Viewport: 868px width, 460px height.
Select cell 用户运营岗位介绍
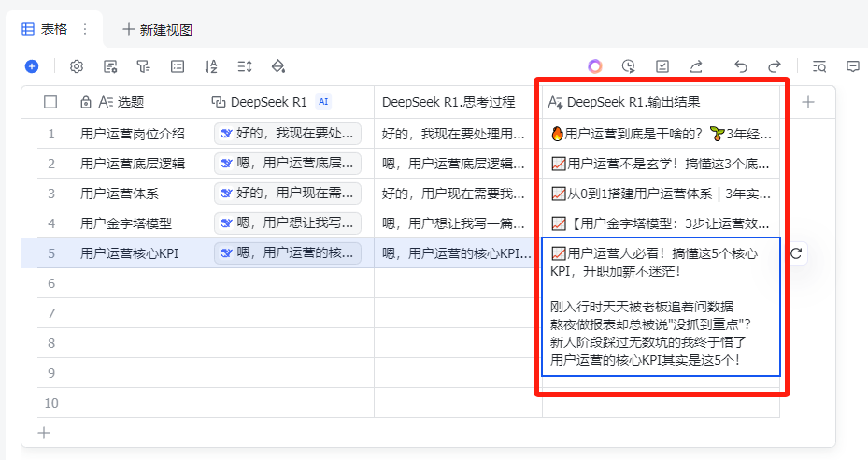(133, 134)
